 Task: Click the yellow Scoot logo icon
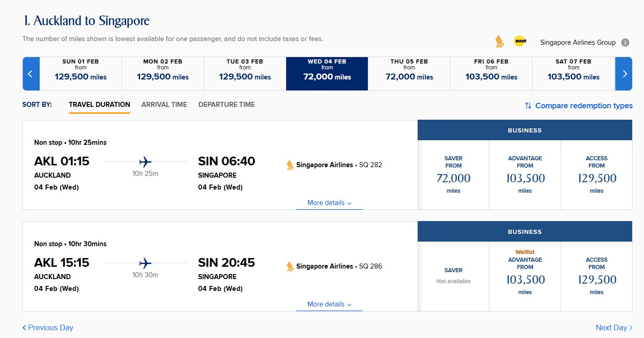point(520,41)
